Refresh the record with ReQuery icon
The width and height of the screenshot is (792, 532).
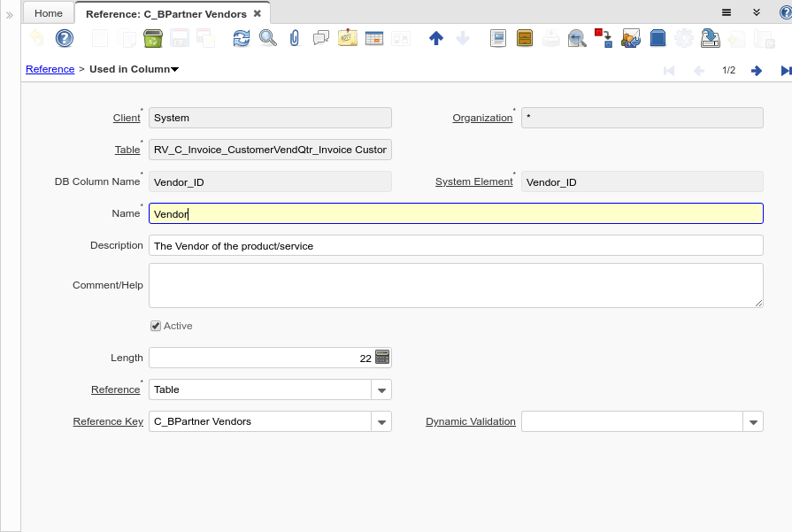pos(242,38)
